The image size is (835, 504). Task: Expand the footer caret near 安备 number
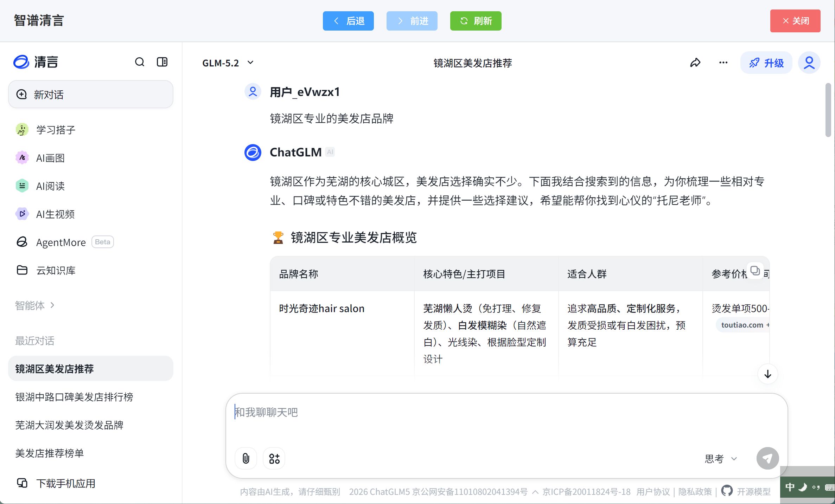pyautogui.click(x=535, y=492)
